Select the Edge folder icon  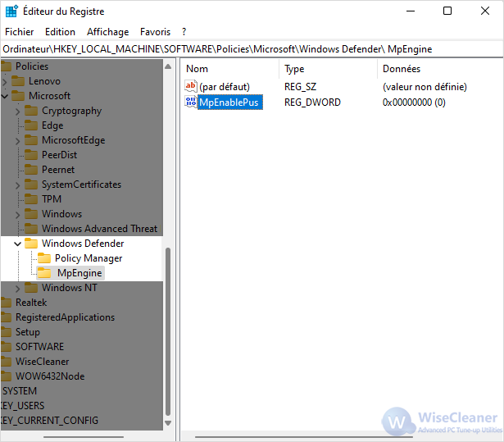coord(31,125)
